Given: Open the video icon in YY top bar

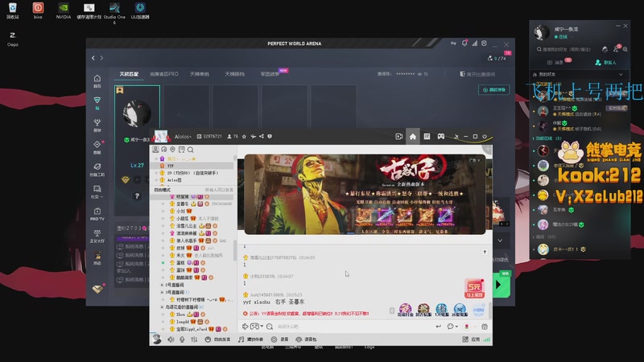Looking at the screenshot, I should point(398,137).
